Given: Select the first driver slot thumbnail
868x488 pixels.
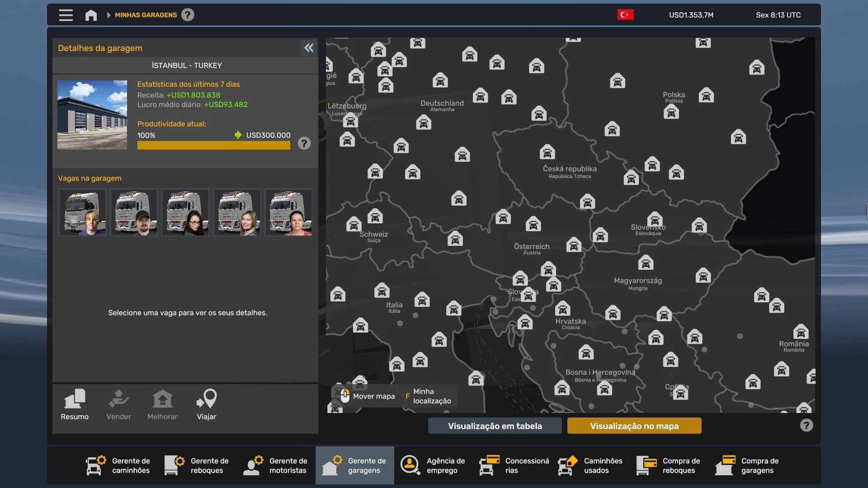Looking at the screenshot, I should [x=82, y=212].
